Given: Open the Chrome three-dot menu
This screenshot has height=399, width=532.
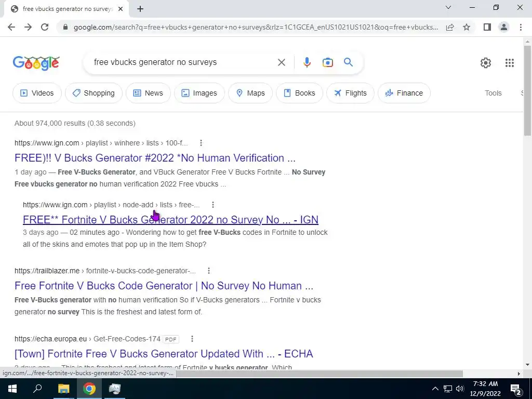Looking at the screenshot, I should (521, 27).
